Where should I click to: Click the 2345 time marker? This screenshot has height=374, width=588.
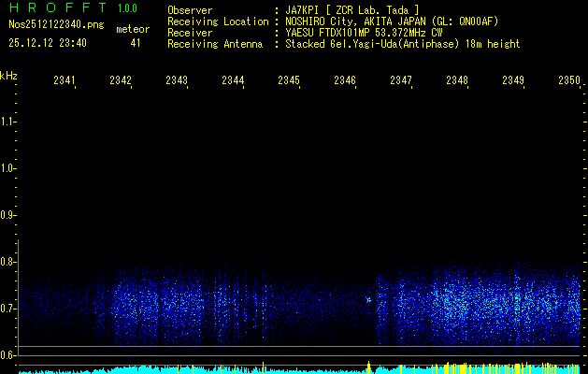[x=289, y=81]
